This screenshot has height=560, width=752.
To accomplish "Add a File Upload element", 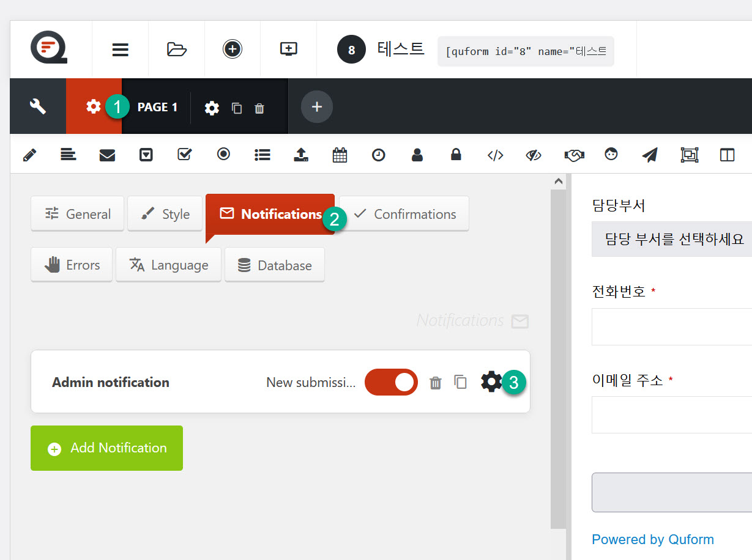I will [x=300, y=155].
